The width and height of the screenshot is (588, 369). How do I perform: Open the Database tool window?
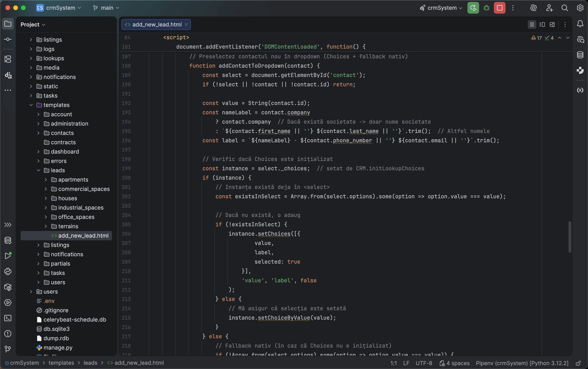coord(580,55)
